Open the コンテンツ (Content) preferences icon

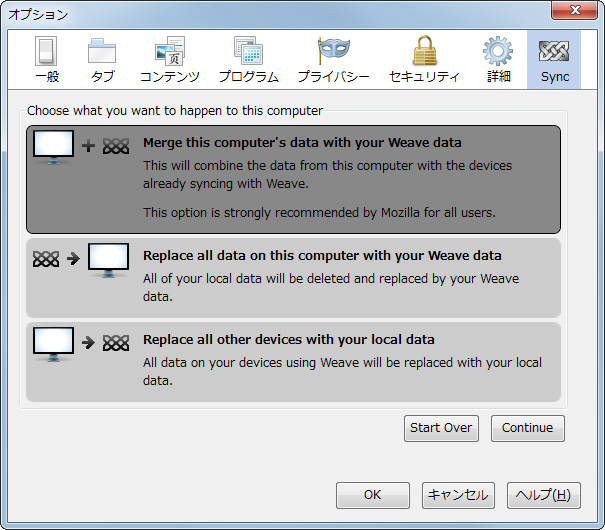[169, 60]
